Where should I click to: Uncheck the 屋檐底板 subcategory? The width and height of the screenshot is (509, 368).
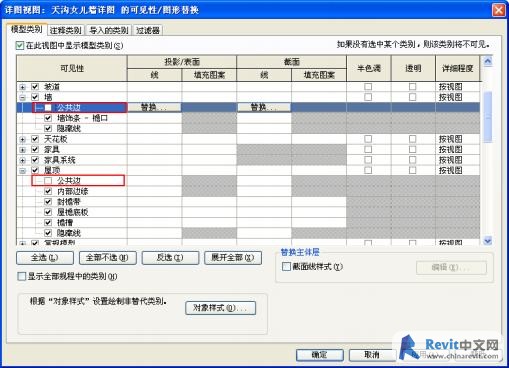coord(48,212)
